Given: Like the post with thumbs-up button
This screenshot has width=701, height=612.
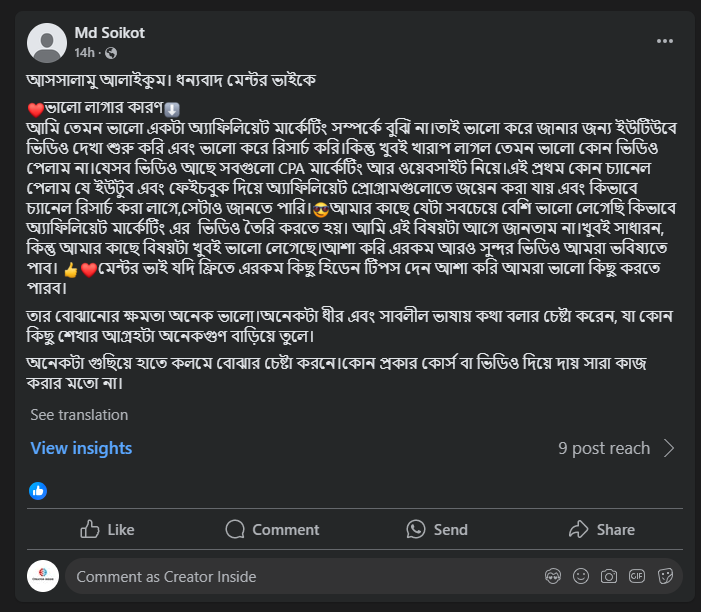Looking at the screenshot, I should coord(107,529).
